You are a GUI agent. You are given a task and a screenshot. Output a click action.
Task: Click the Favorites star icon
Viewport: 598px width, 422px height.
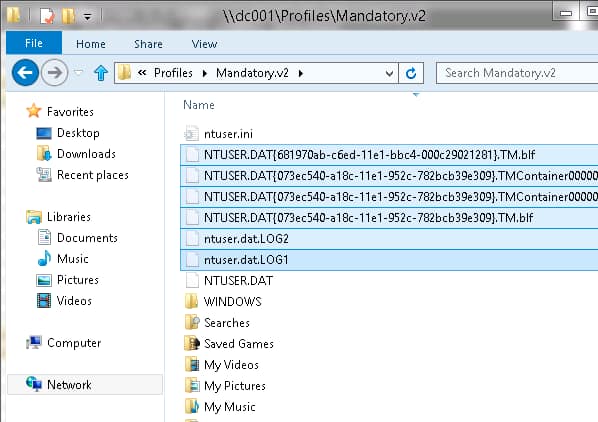pos(34,111)
